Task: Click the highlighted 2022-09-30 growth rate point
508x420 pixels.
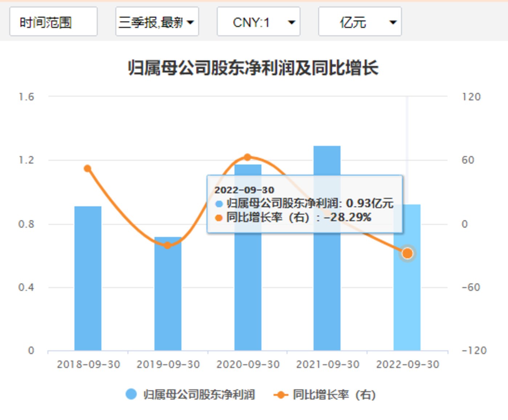Action: (x=407, y=253)
